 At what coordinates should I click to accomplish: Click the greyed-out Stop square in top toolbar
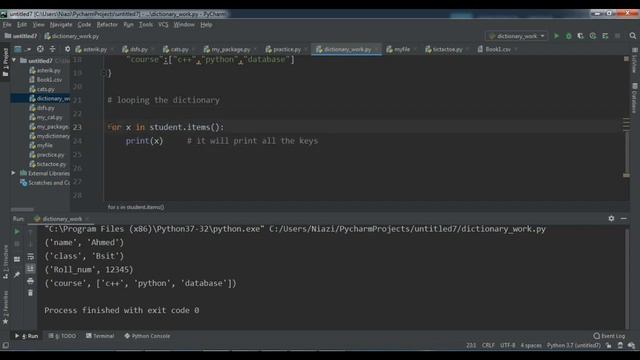(617, 36)
